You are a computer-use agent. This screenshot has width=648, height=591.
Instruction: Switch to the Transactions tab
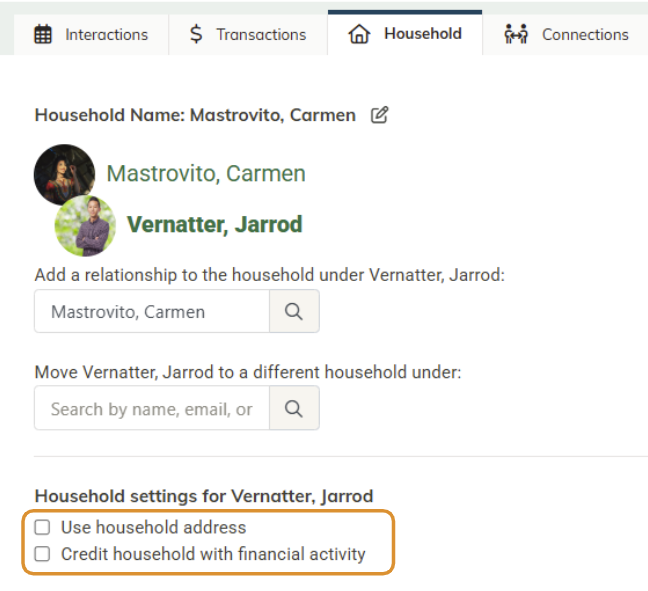[248, 35]
